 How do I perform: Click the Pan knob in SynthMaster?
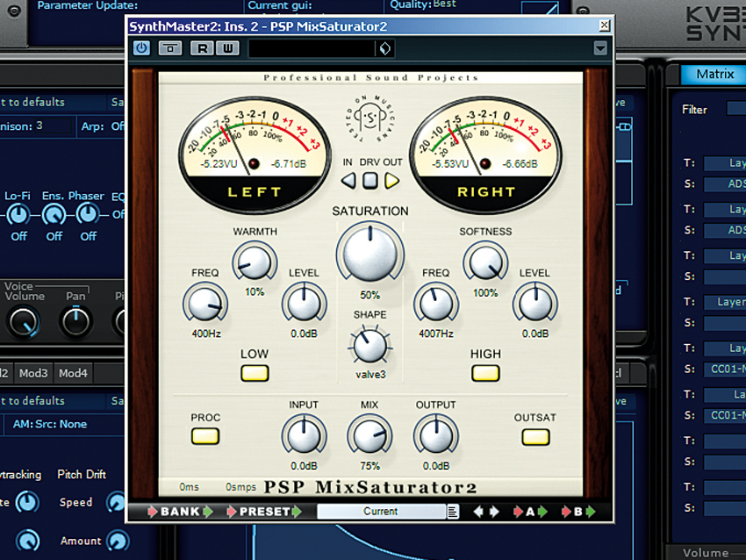coord(75,322)
